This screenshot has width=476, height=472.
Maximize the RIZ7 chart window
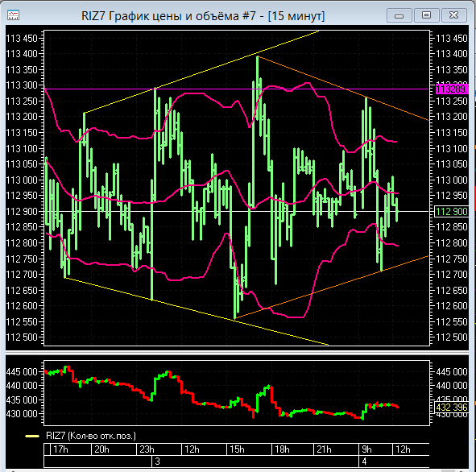click(x=427, y=15)
